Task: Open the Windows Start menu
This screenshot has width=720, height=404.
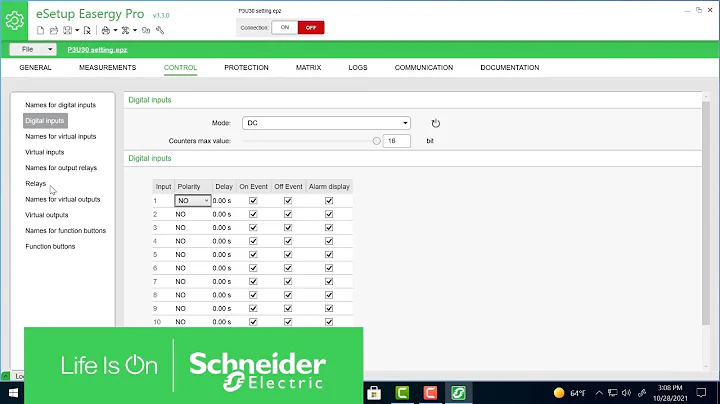Action: 13,393
